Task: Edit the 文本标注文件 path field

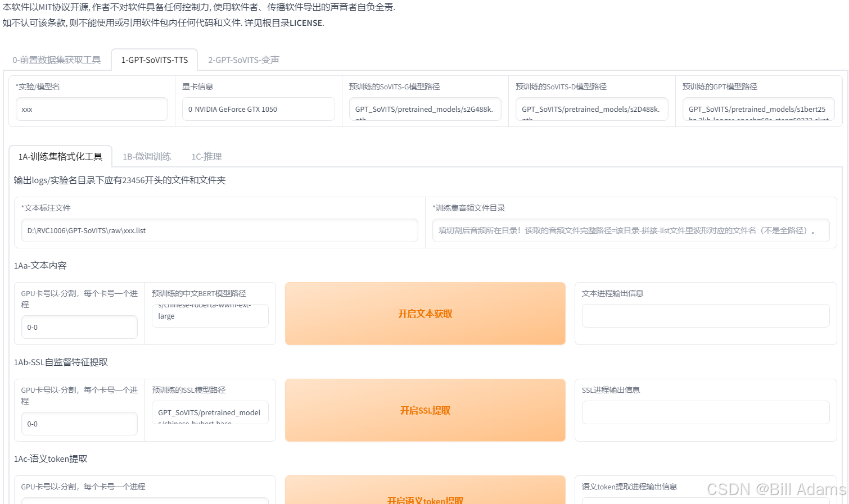Action: click(219, 230)
